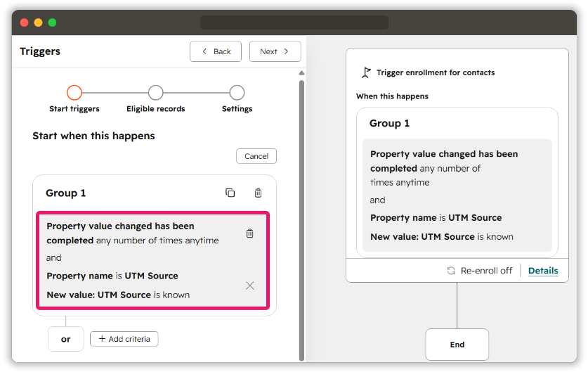Select the Start triggers step circle

74,92
